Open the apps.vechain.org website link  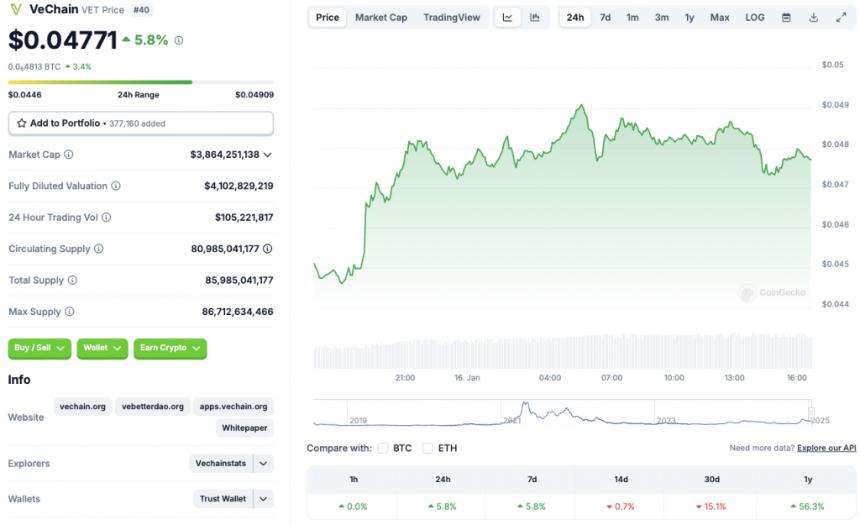pos(234,407)
